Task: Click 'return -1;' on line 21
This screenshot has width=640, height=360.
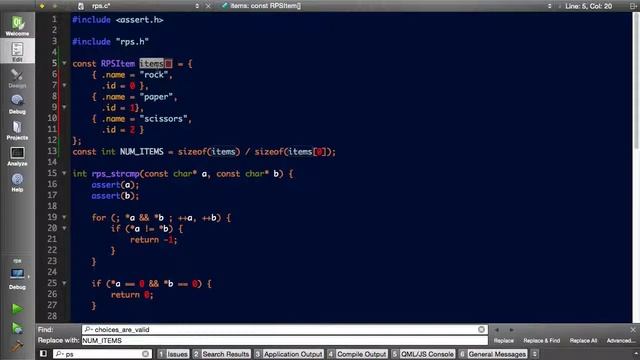Action: [x=154, y=240]
